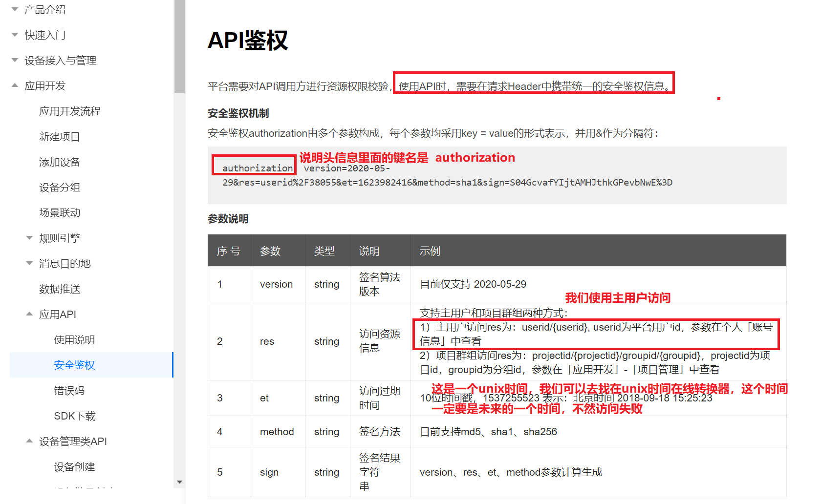Go to SDK下载 page
Screen dimensions: 821x504
pos(75,416)
